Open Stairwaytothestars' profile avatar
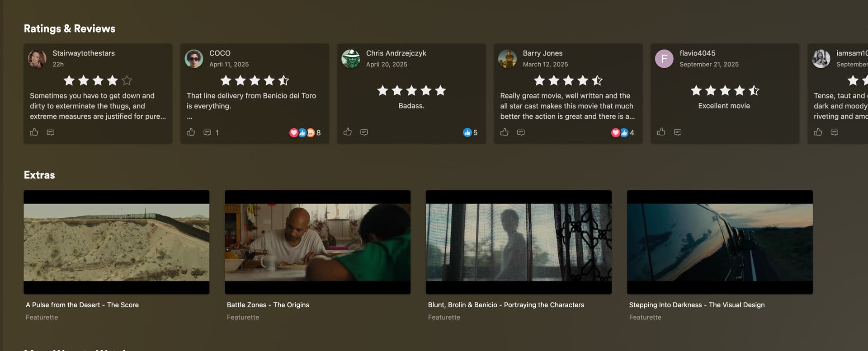Screen dimensions: 868x351 pos(37,59)
